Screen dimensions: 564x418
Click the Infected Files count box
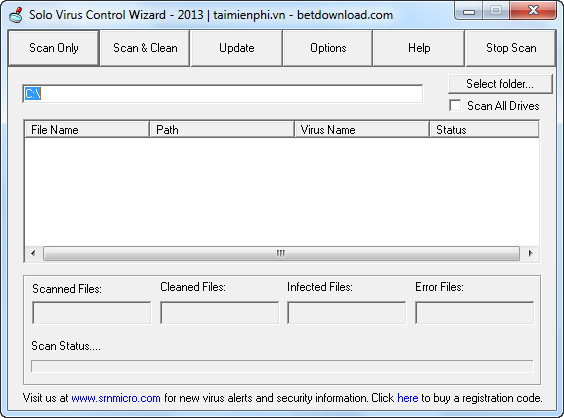[x=347, y=313]
